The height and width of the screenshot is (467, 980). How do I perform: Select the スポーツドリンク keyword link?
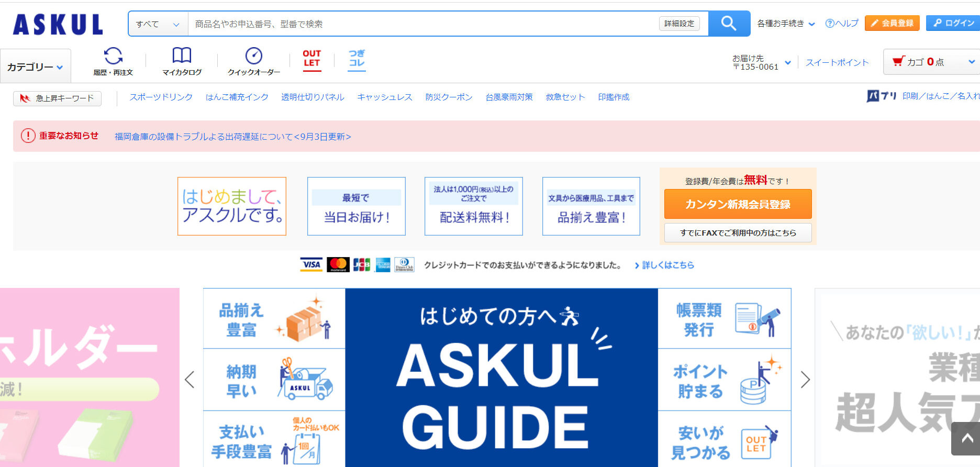click(x=161, y=97)
